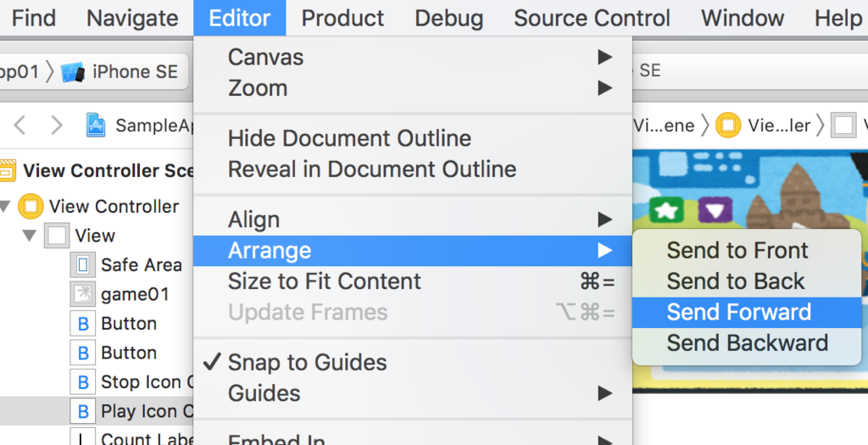Navigate back with the left chevron button
The image size is (868, 445).
(20, 125)
